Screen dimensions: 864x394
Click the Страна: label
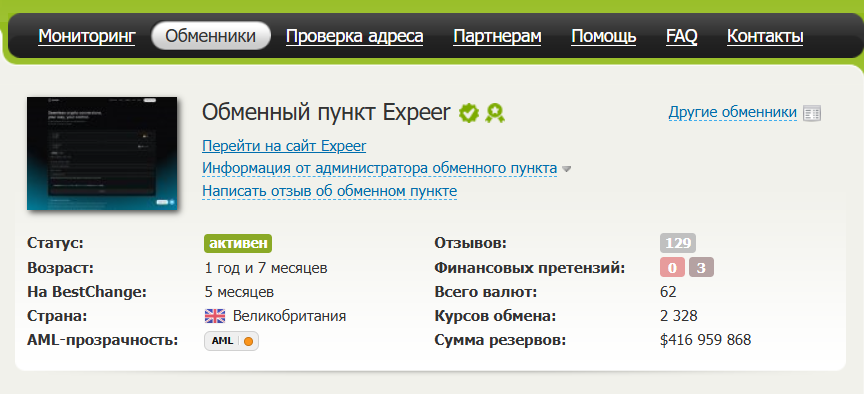pos(57,316)
